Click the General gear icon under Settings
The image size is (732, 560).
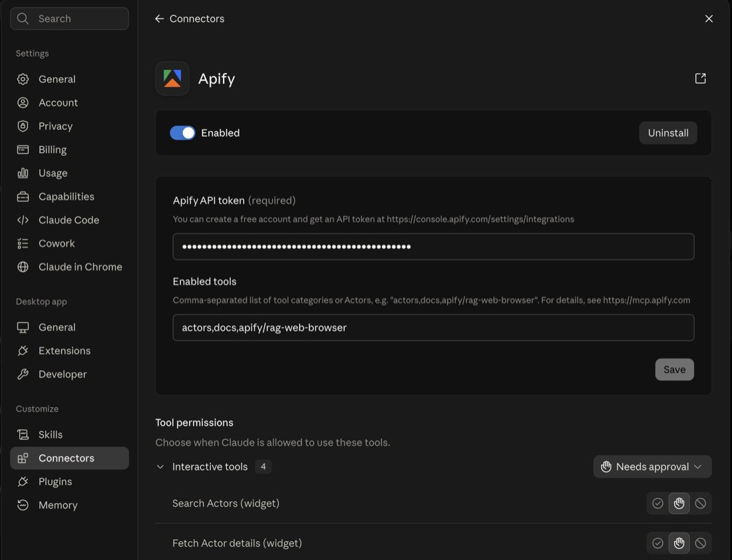point(23,79)
